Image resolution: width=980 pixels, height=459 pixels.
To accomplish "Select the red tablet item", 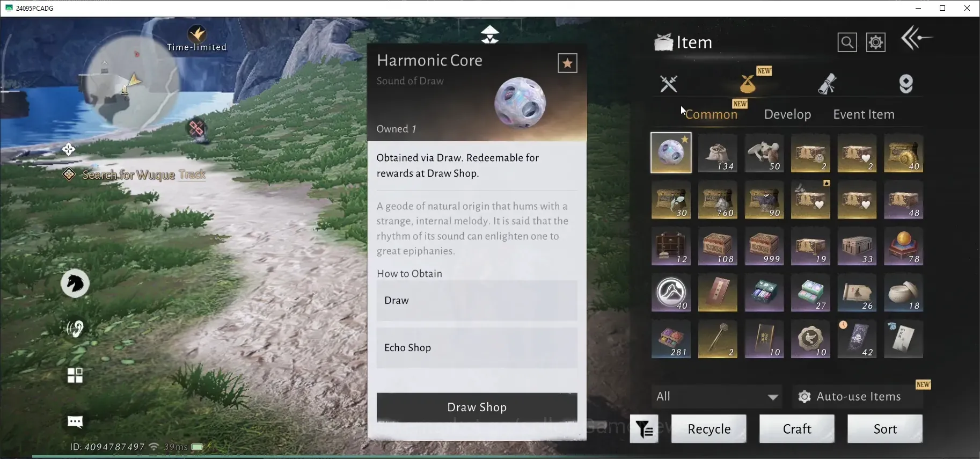I will tap(718, 293).
